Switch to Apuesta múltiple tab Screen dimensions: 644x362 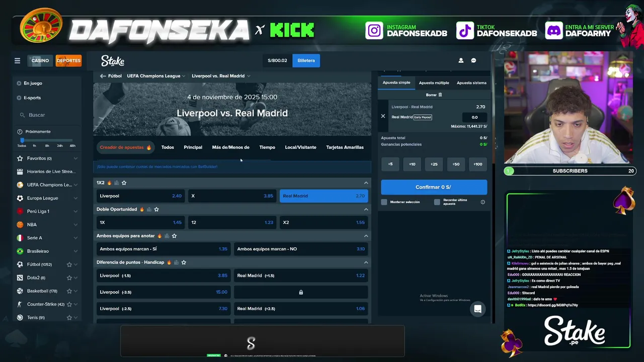pos(434,82)
